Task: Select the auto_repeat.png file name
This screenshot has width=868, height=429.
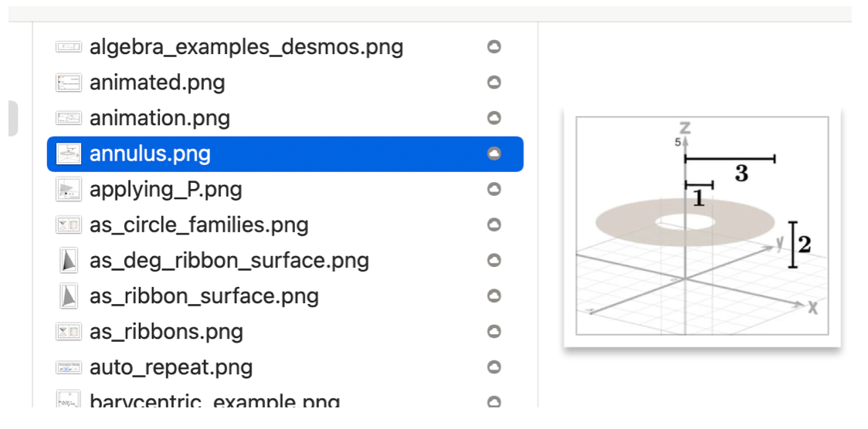Action: 171,367
